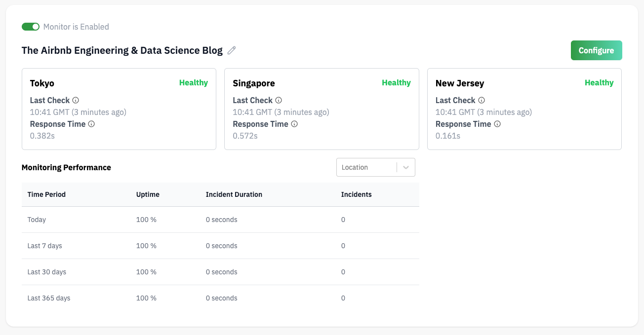Viewport: 644px width, 335px height.
Task: Click the Last 30 days row
Action: pyautogui.click(x=220, y=272)
